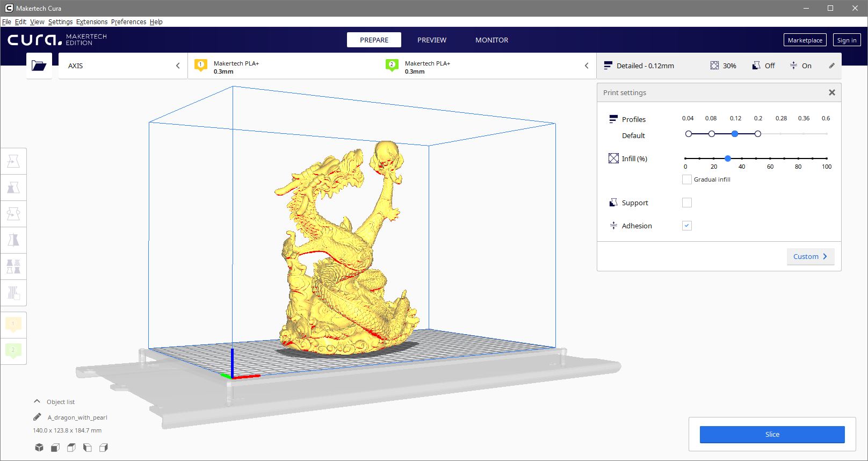Open Custom print settings
868x461 pixels.
pyautogui.click(x=810, y=256)
